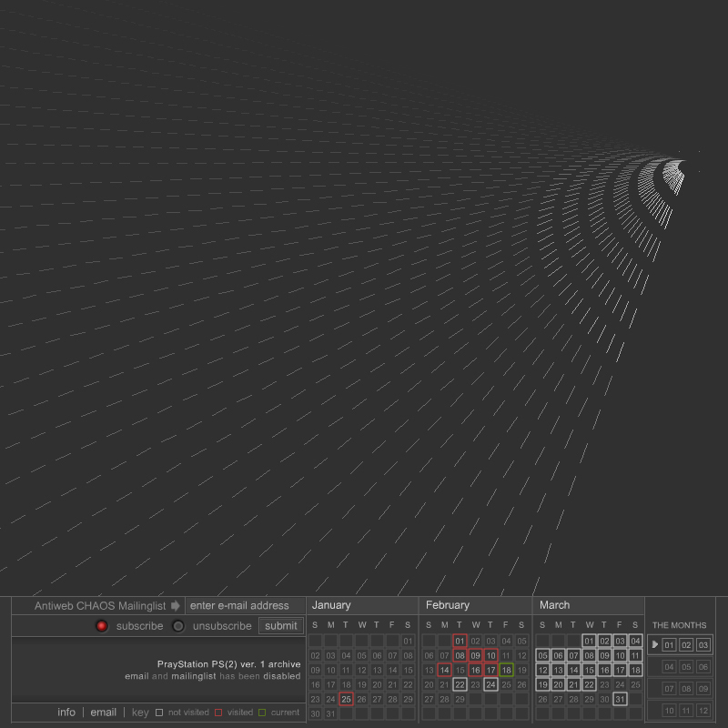Click the enter e-mail address field
Screen dimensions: 728x728
(x=244, y=606)
